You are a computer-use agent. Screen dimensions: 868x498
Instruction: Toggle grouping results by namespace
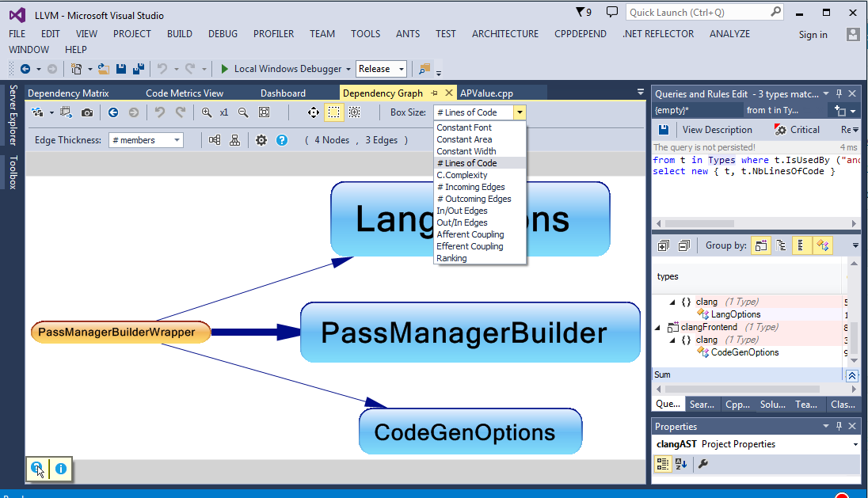click(781, 245)
